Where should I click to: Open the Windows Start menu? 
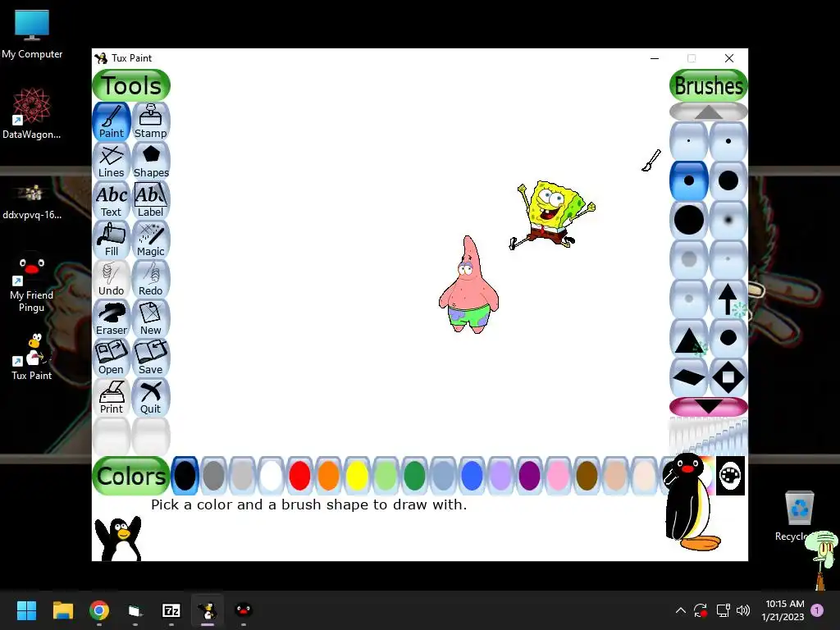pyautogui.click(x=26, y=610)
